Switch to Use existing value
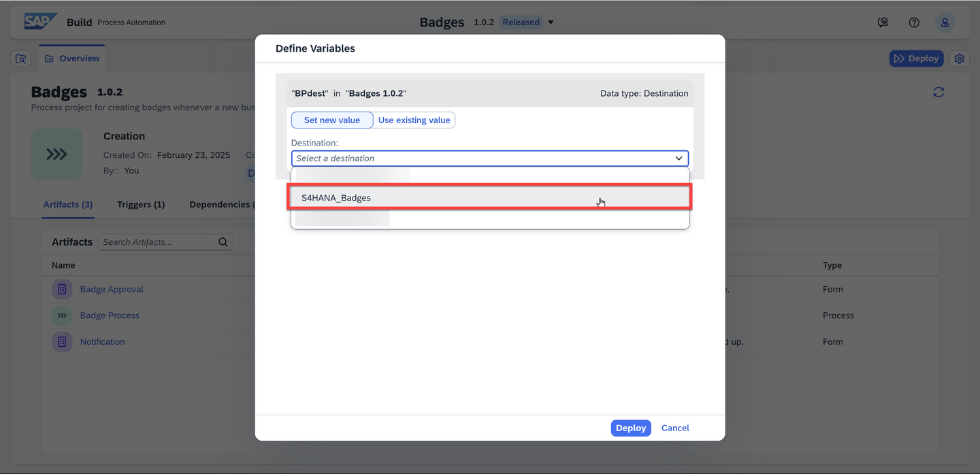The width and height of the screenshot is (980, 474). pyautogui.click(x=414, y=120)
